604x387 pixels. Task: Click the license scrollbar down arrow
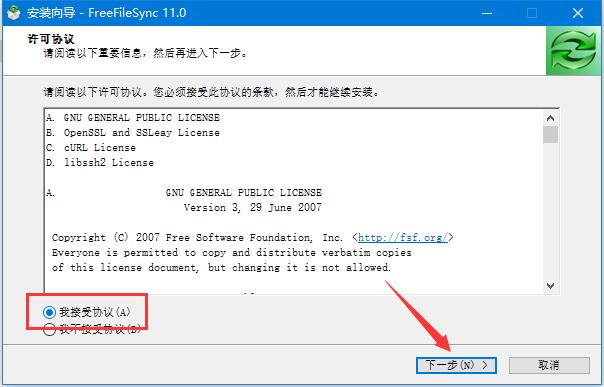tap(550, 286)
